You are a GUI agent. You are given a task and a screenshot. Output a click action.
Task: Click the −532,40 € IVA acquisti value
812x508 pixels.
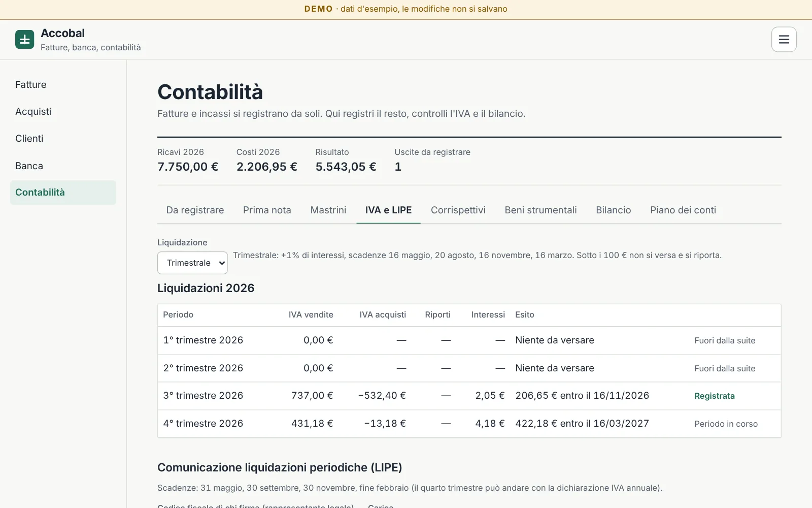(382, 396)
